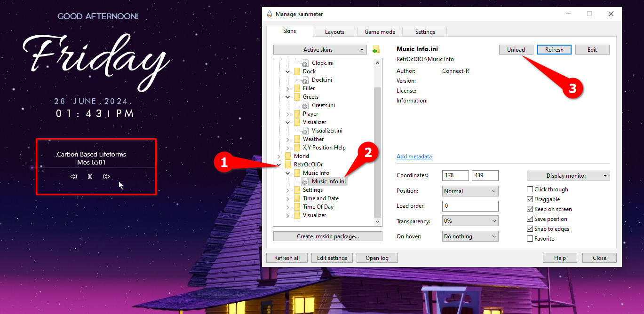Click the skin tree scrollbar up arrow

click(378, 63)
